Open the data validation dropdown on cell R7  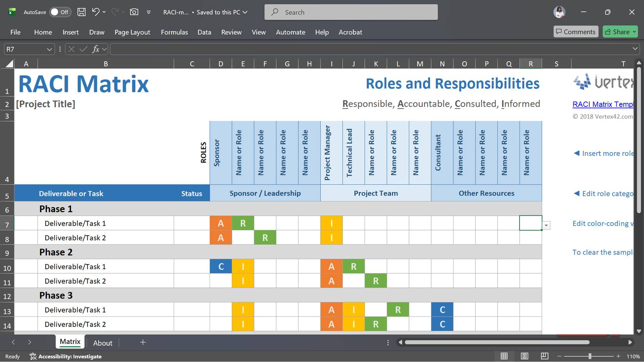(546, 225)
